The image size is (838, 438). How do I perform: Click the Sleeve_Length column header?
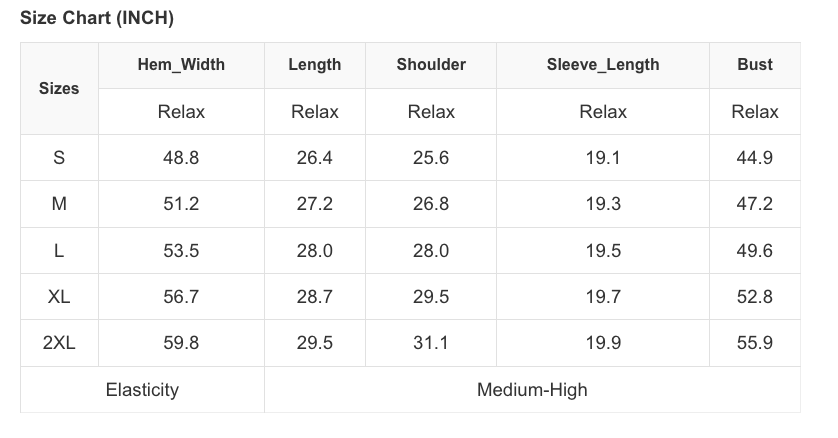click(x=603, y=65)
